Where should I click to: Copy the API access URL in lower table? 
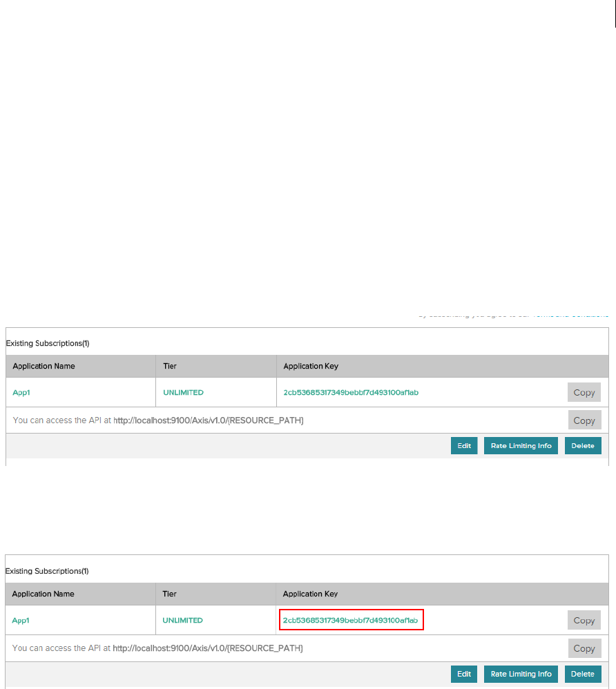pyautogui.click(x=584, y=648)
